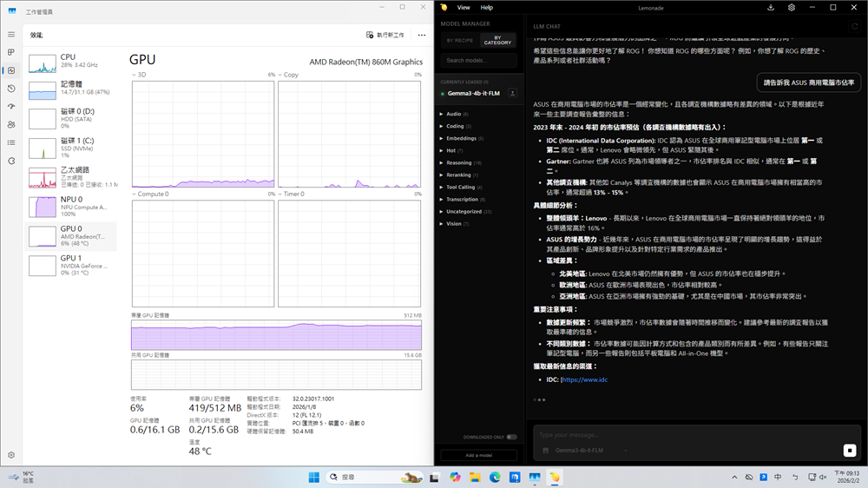This screenshot has width=868, height=488.
Task: Open Users page in Task Manager sidebar
Action: (x=11, y=125)
